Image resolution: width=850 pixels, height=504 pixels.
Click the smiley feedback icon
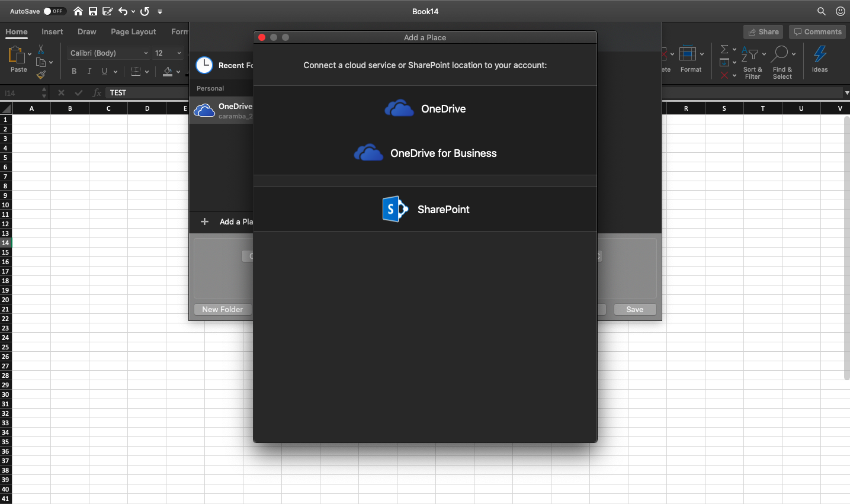pyautogui.click(x=841, y=11)
